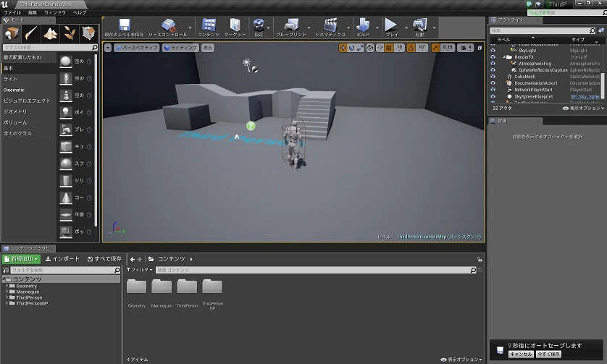The image size is (607, 364).
Task: Toggle the grid snapping button in viewport
Action: (x=389, y=48)
